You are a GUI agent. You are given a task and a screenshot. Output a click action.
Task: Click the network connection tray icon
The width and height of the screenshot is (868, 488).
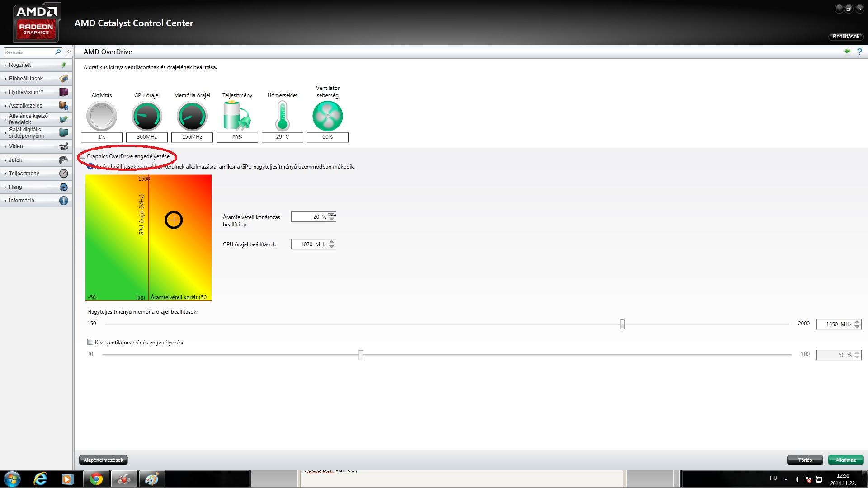[819, 479]
